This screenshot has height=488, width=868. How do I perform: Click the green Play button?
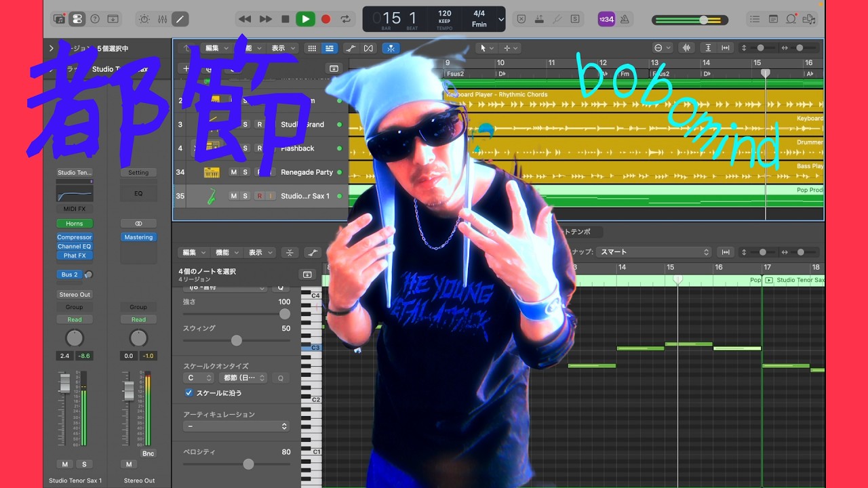[x=305, y=19]
